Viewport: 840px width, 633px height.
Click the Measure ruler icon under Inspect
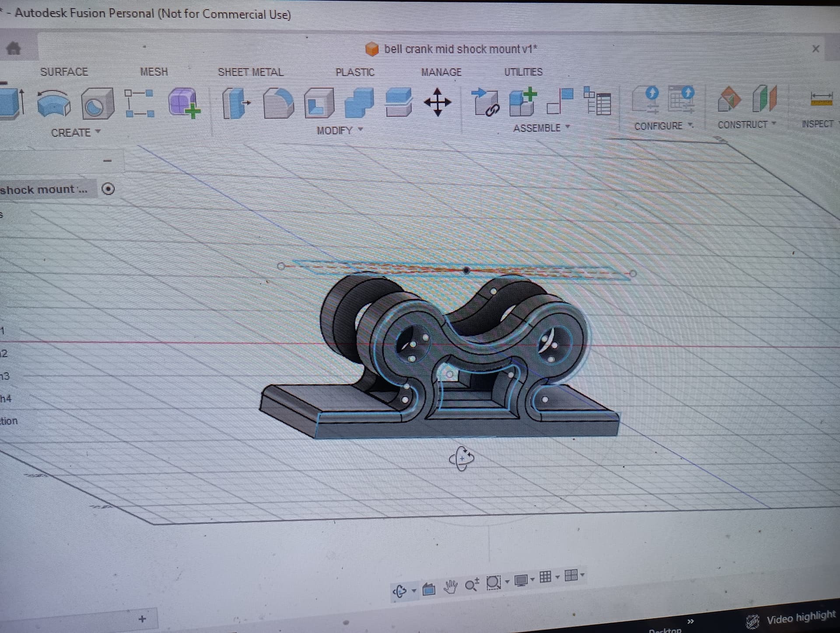(x=821, y=98)
